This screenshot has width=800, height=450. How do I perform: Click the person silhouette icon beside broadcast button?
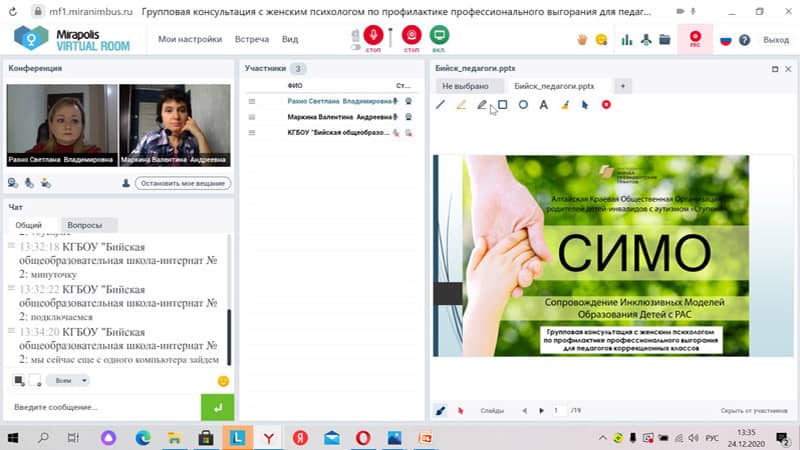coord(126,183)
